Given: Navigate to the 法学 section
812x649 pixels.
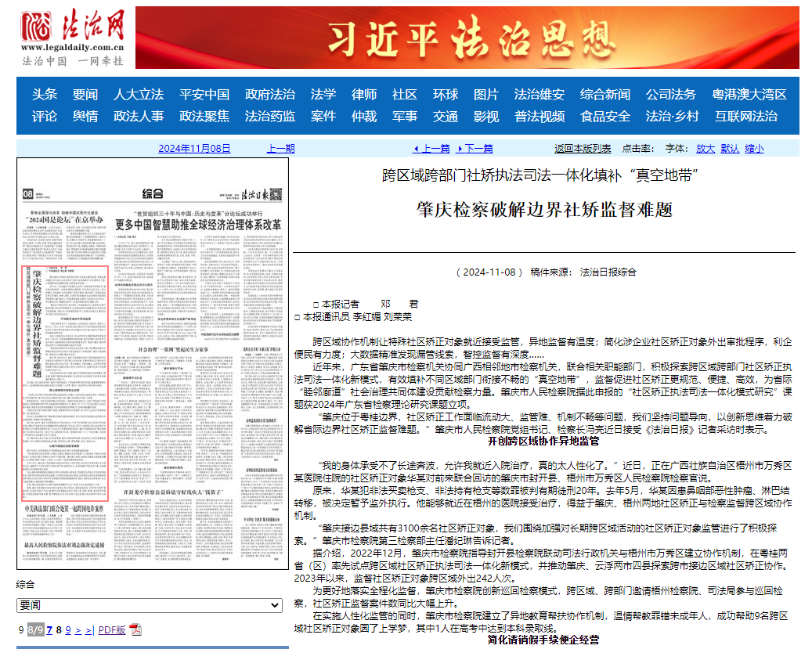Looking at the screenshot, I should [323, 94].
